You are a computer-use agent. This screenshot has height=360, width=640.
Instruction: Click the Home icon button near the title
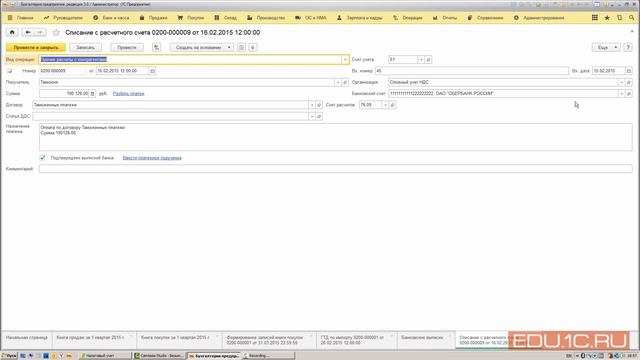tap(12, 32)
